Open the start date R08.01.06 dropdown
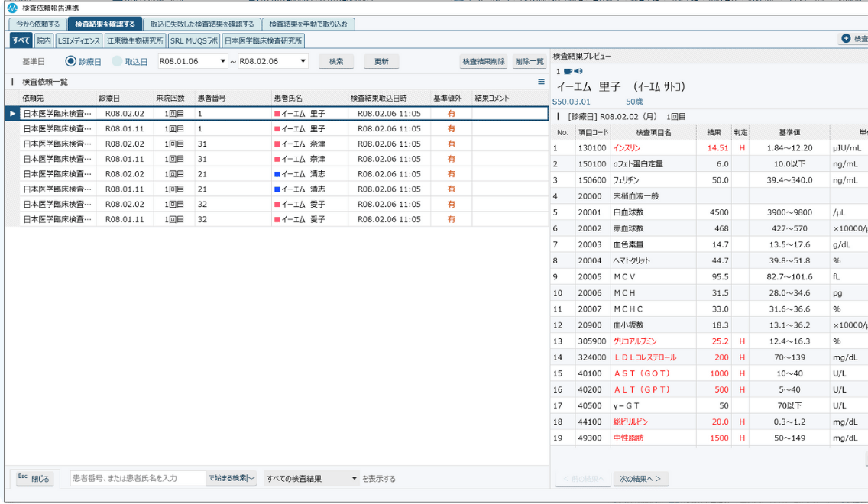 223,61
